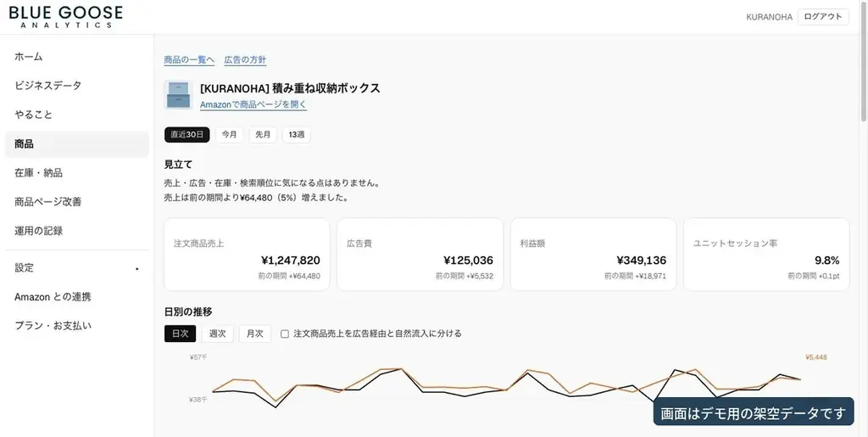Open Amazonで商品ページを開く link
The height and width of the screenshot is (437, 868).
pos(253,104)
